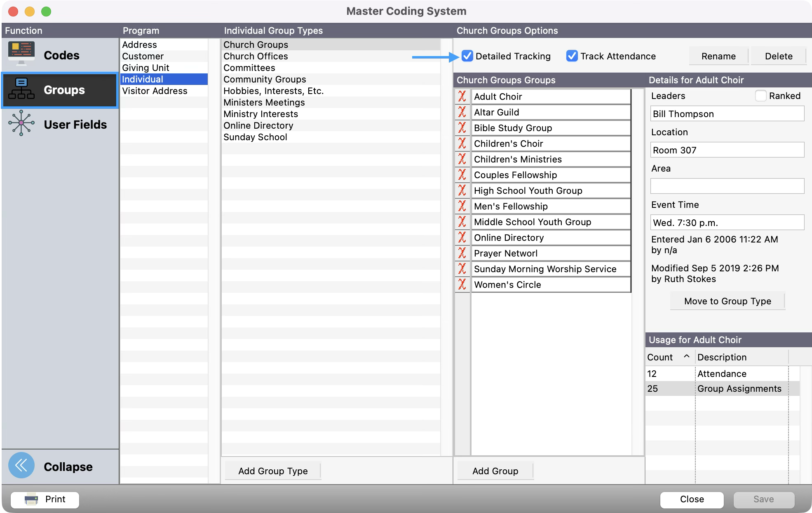This screenshot has width=812, height=513.
Task: Click the Delete group type button
Action: [x=779, y=56]
